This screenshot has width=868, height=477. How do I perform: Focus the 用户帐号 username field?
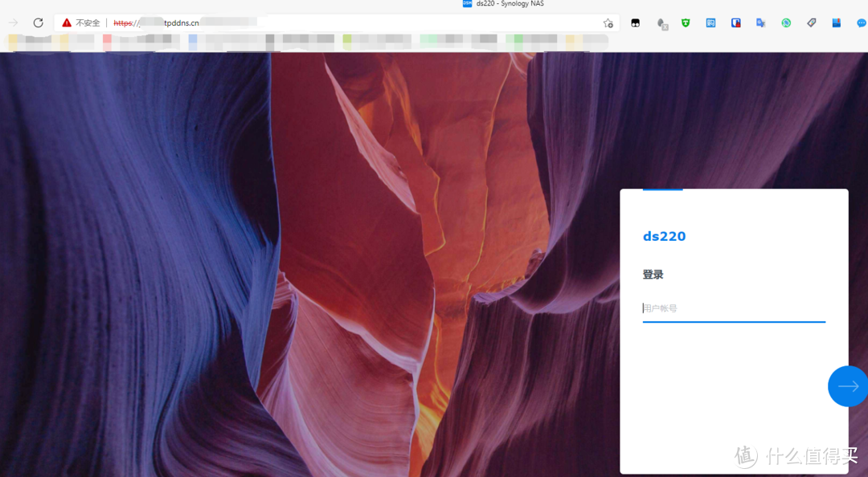(x=734, y=309)
